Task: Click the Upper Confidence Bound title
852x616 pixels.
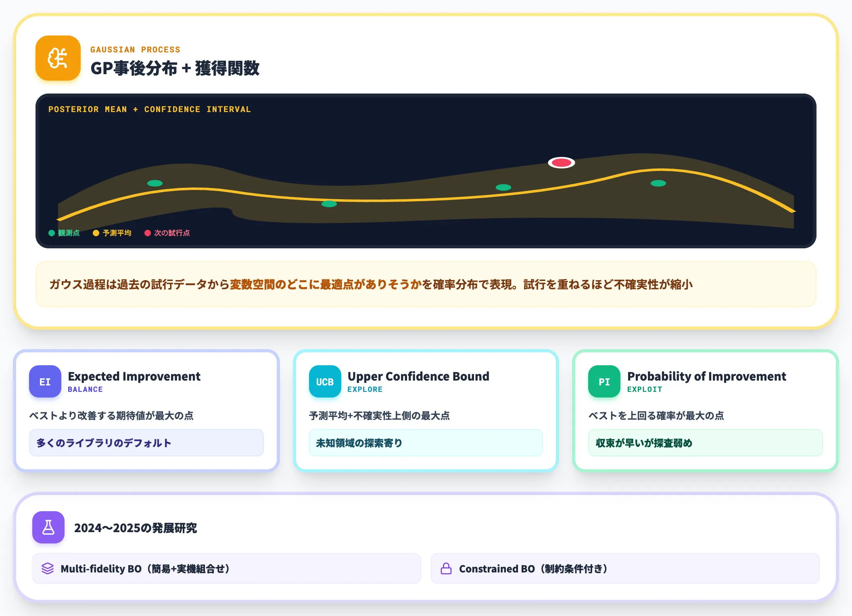Action: coord(418,376)
